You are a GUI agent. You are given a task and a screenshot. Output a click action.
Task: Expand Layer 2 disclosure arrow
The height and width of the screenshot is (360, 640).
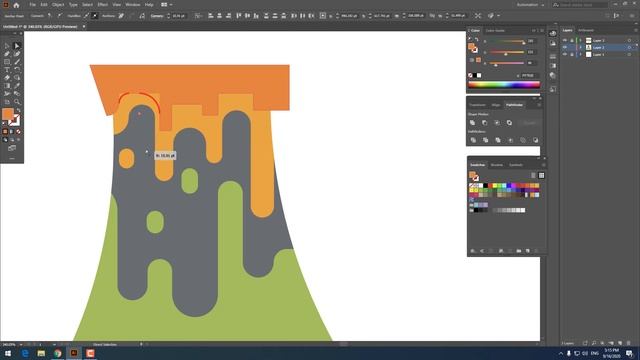(581, 47)
